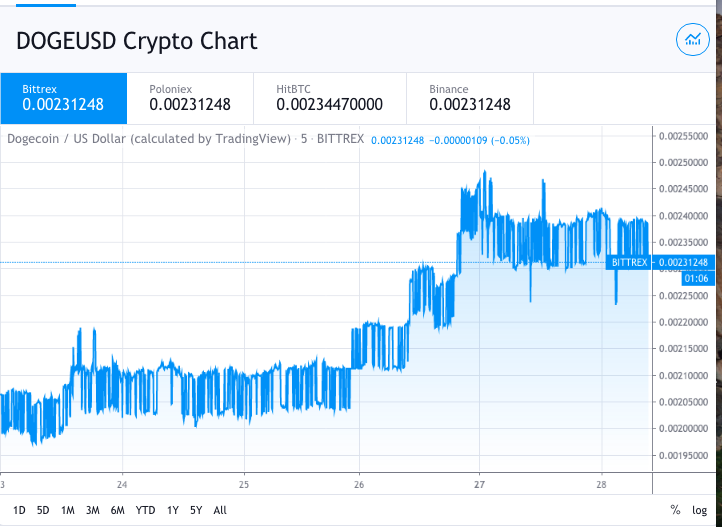Switch to the Binance price tab
This screenshot has height=527, width=722.
pos(470,98)
